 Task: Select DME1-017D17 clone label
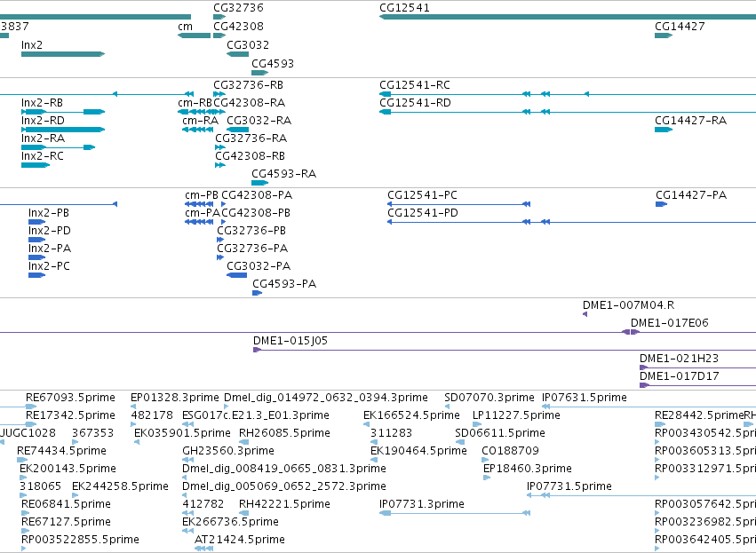point(679,376)
